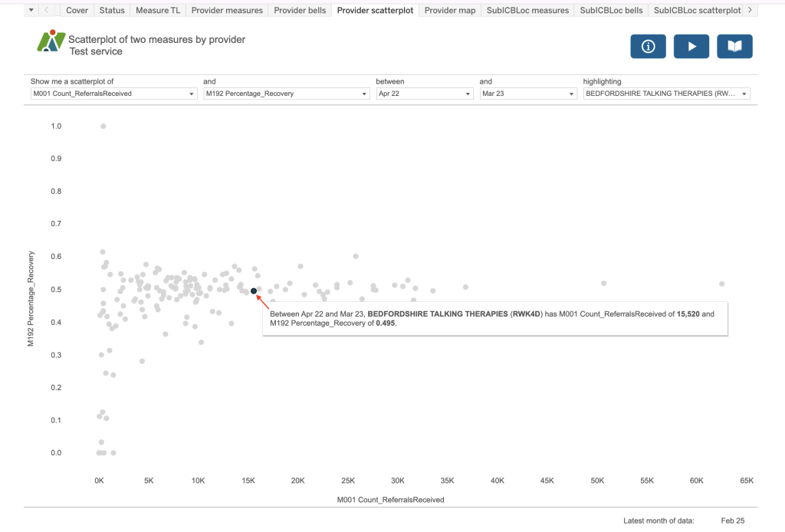Open the SubICBLoc scatterplot tab
The width and height of the screenshot is (785, 532).
pos(697,11)
